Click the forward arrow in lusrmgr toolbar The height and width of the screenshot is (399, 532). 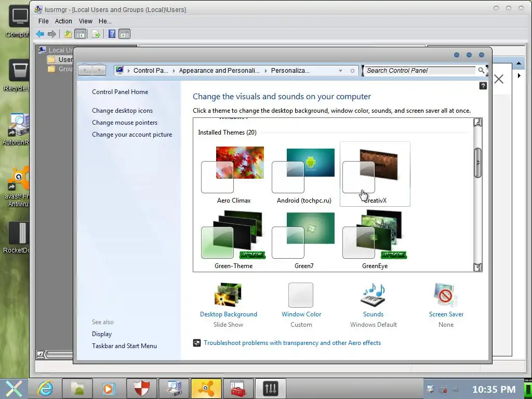point(51,34)
